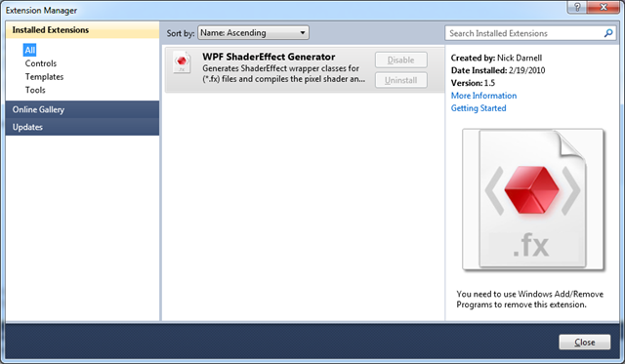625x364 pixels.
Task: Select the All category
Action: 30,50
